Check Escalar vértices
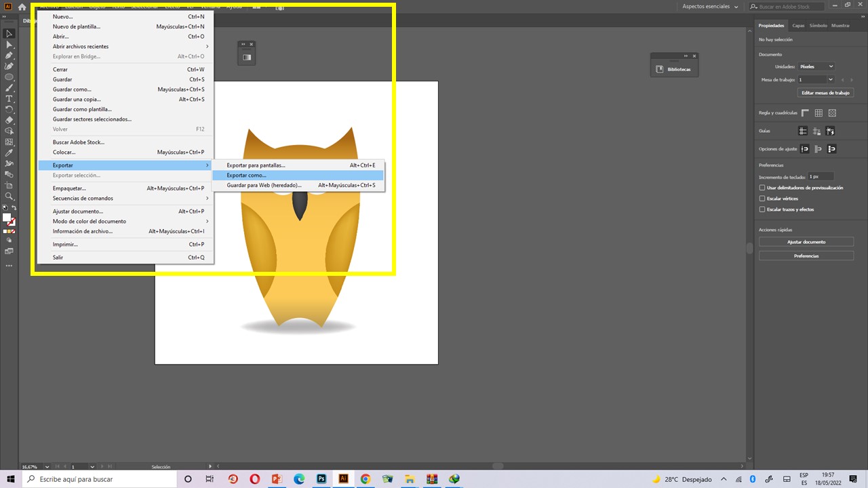 [762, 199]
